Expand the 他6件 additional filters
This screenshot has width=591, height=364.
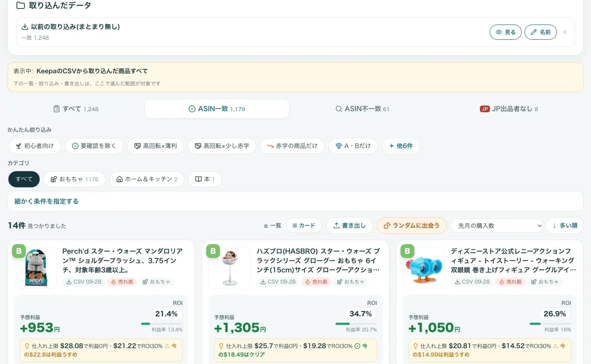401,146
